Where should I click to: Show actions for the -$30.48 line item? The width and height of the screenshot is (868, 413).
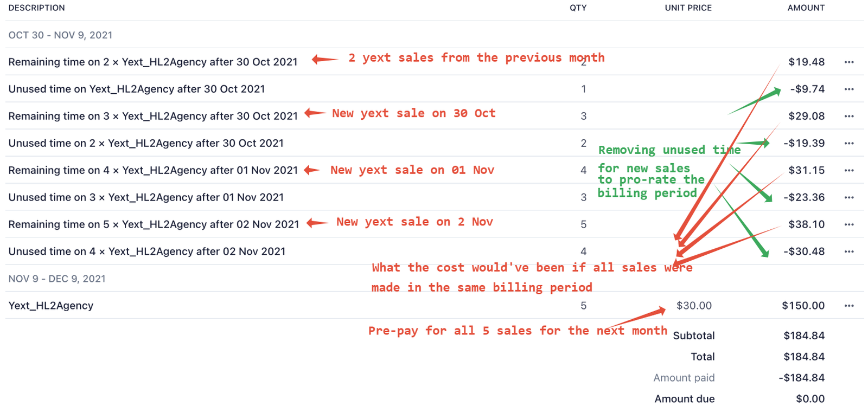(x=849, y=252)
